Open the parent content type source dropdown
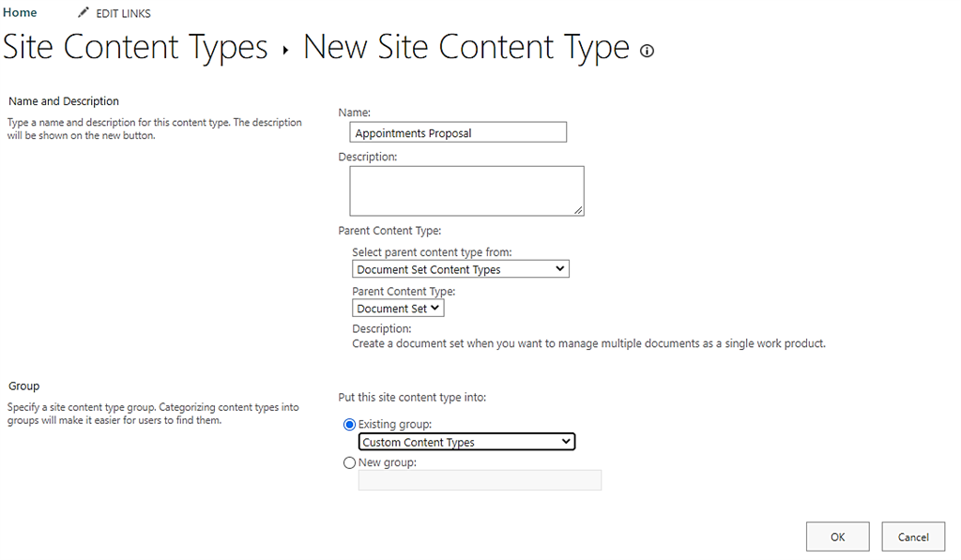Viewport: 961px width, 560px height. point(460,268)
